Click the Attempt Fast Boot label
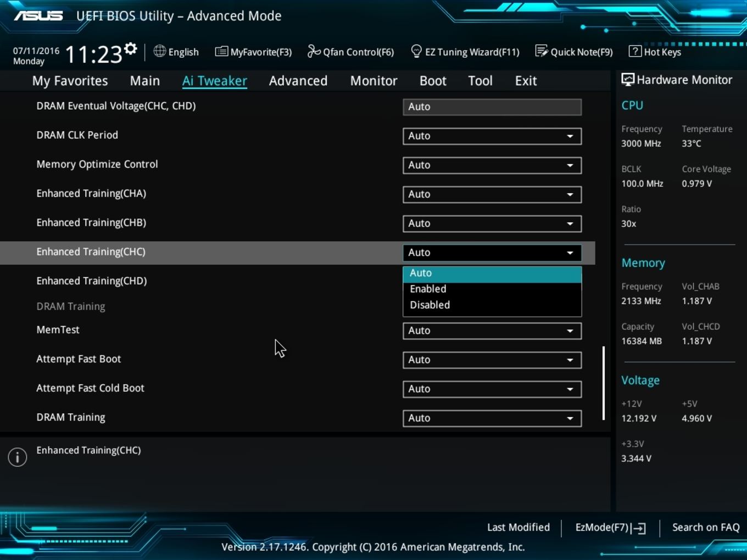Screen dimensions: 747x560 click(x=79, y=359)
